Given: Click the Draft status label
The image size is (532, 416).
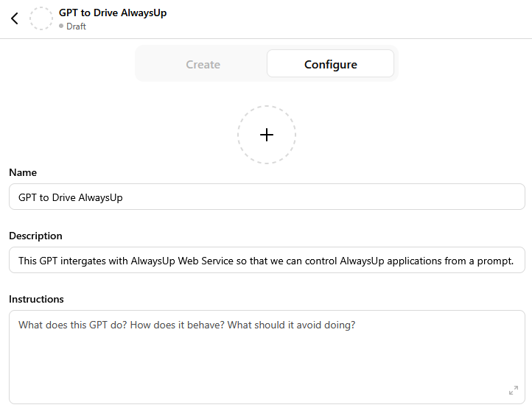Looking at the screenshot, I should pos(76,26).
